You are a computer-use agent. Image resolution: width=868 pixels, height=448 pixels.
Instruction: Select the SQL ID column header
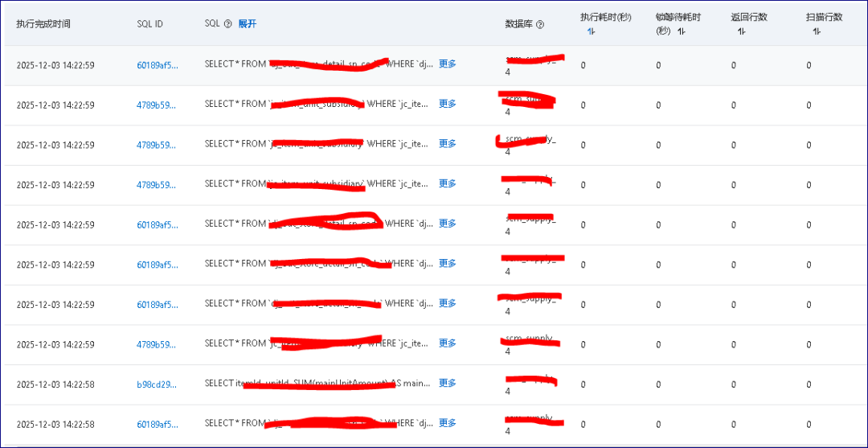click(150, 24)
